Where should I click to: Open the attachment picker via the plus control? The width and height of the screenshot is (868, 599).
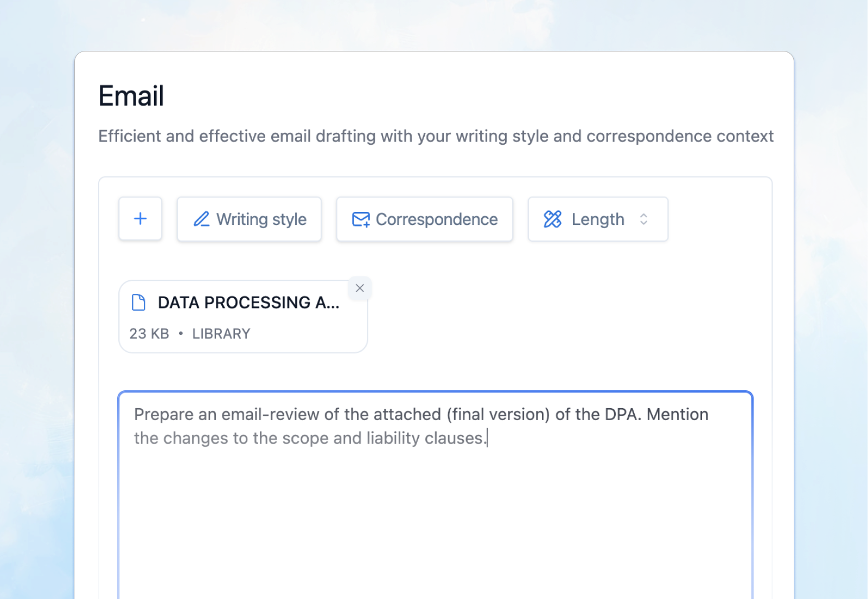140,218
